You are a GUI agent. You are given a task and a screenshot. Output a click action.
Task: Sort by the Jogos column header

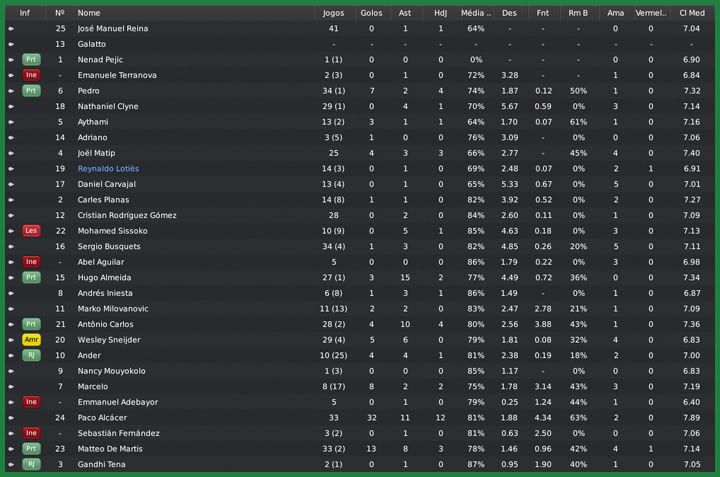click(333, 13)
